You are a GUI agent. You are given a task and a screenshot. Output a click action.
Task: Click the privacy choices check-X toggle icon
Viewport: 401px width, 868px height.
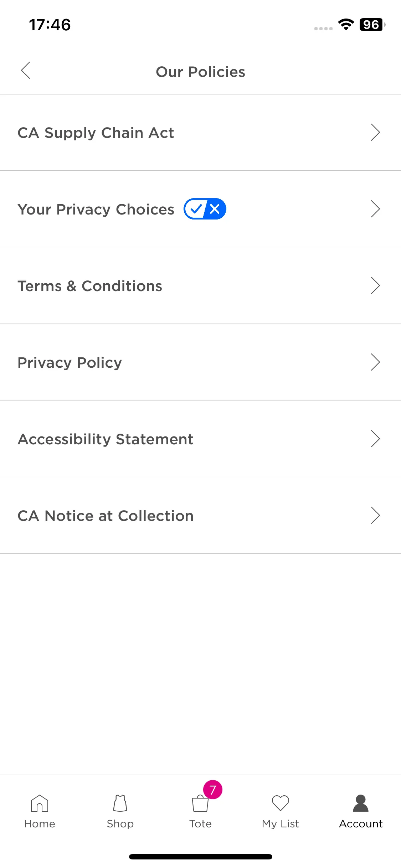(205, 209)
